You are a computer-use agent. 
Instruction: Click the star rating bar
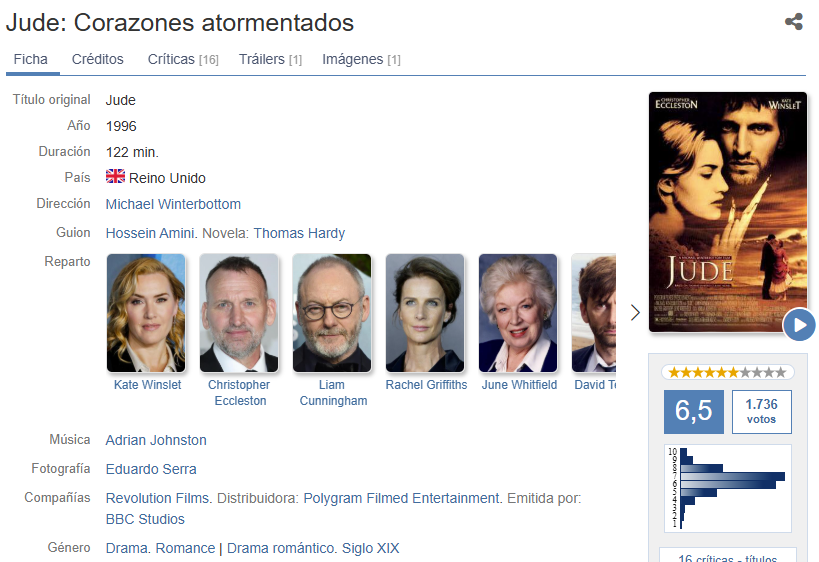(728, 372)
